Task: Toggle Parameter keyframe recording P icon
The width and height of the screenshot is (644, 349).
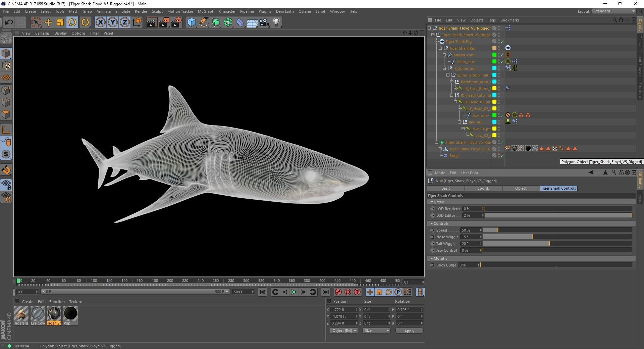Action: (398, 292)
